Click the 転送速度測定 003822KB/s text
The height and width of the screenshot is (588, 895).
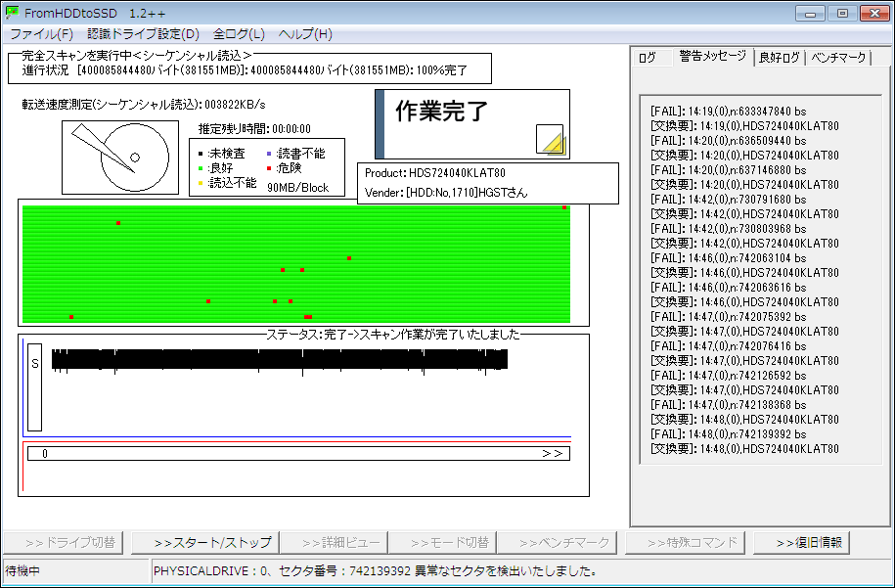(x=143, y=105)
